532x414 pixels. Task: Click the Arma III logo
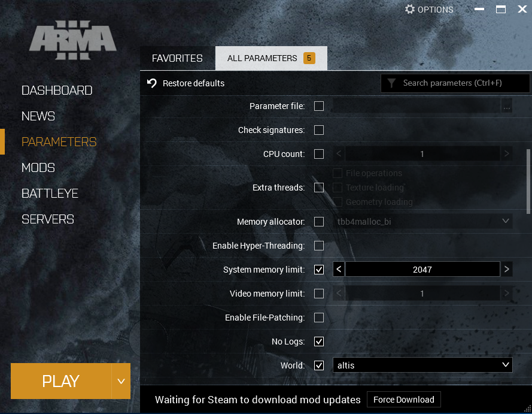pos(72,40)
